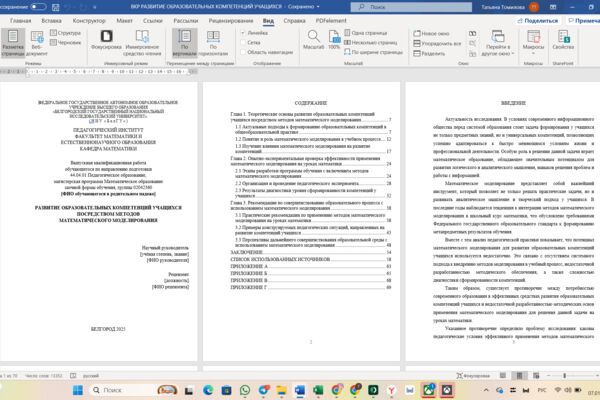
Task: Open the ribbon display options icon
Action: 553,7
